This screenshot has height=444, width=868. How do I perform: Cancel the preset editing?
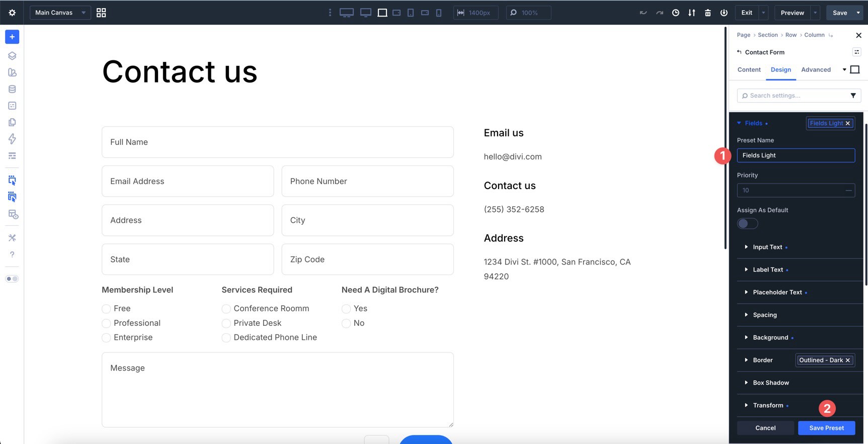point(765,428)
